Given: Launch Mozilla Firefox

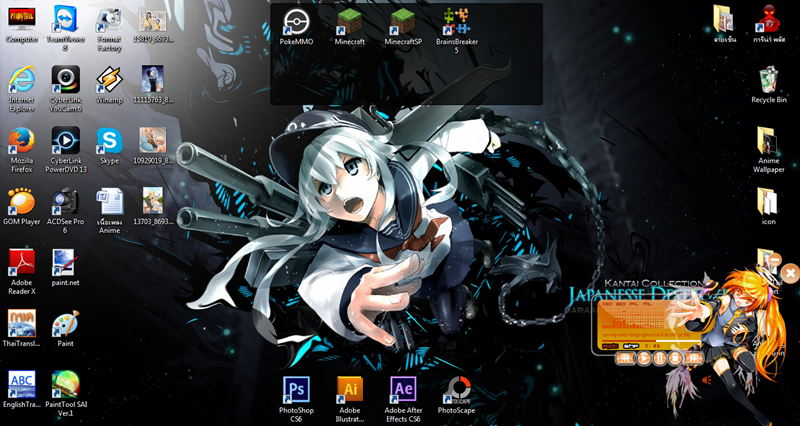Looking at the screenshot, I should 22,150.
